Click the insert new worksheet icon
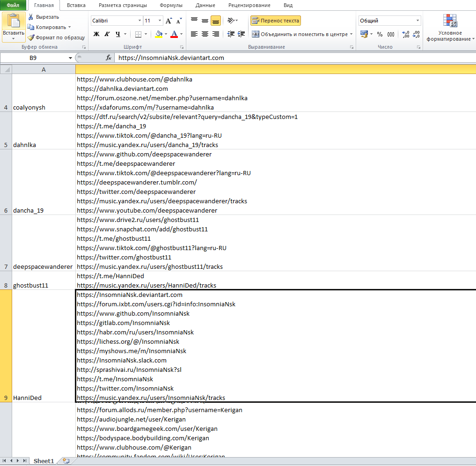The width and height of the screenshot is (476, 466). click(x=66, y=461)
